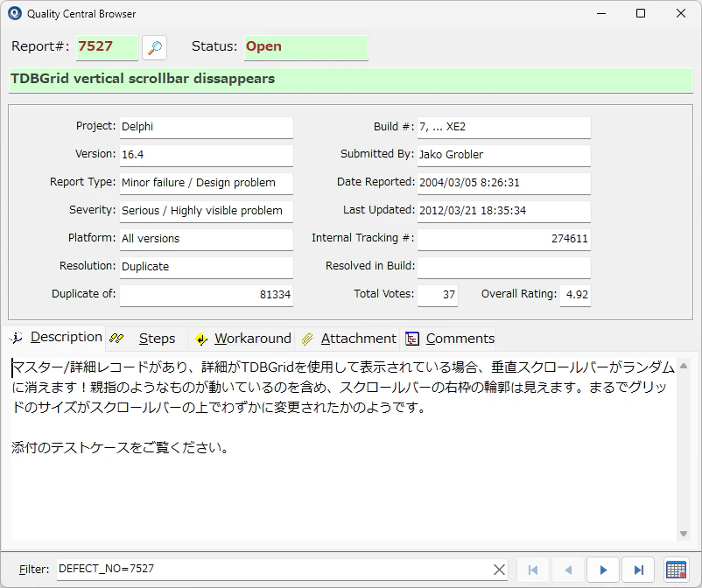The image size is (702, 588).
Task: Click Duplicate of field 81334
Action: [207, 295]
